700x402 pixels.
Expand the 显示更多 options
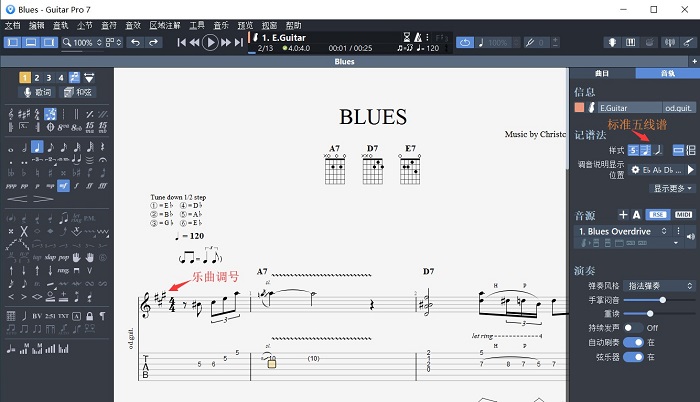coord(673,187)
